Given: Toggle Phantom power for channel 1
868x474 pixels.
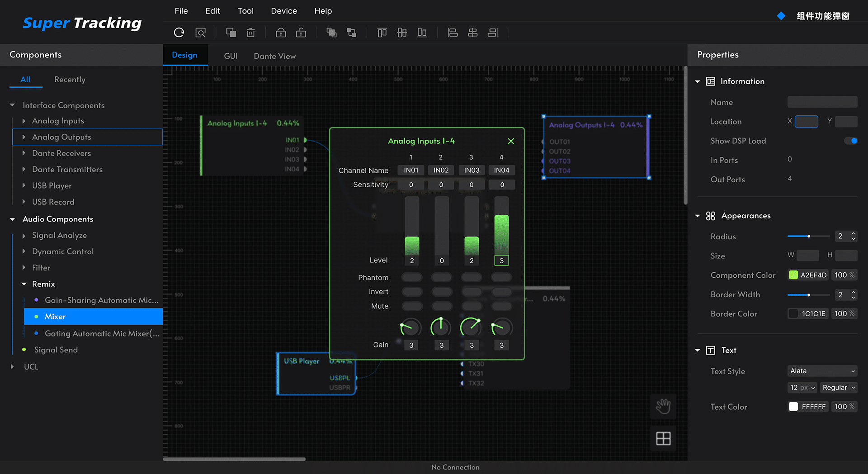Looking at the screenshot, I should [411, 277].
